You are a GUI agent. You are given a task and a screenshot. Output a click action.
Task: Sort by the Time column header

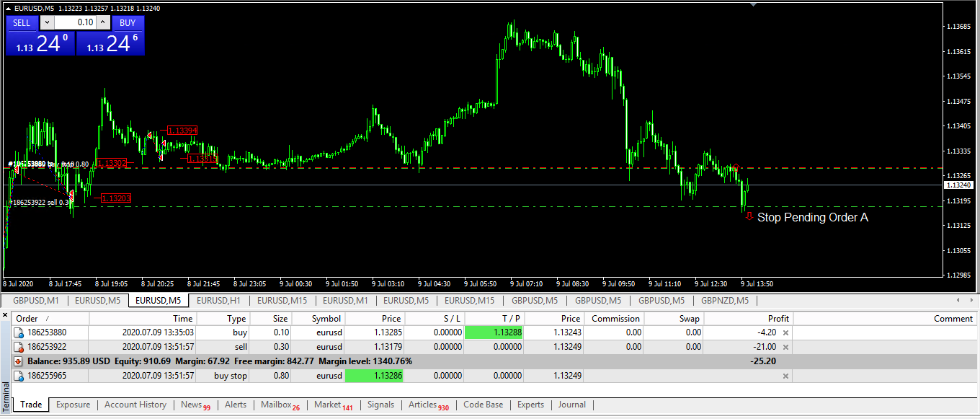coord(143,318)
